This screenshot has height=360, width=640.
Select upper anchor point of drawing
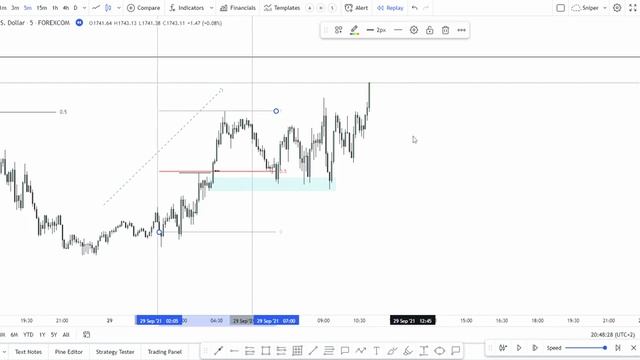[x=276, y=111]
